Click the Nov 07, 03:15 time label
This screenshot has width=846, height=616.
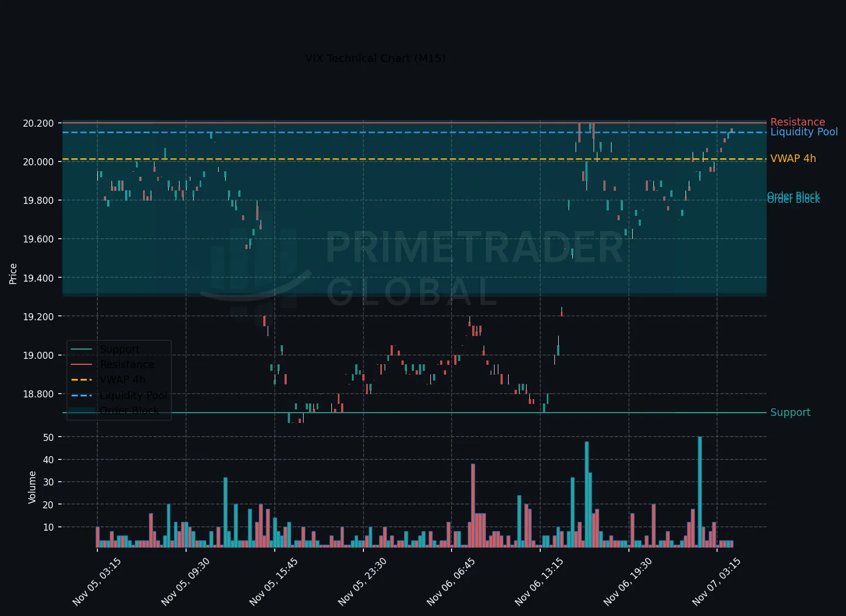(x=717, y=582)
